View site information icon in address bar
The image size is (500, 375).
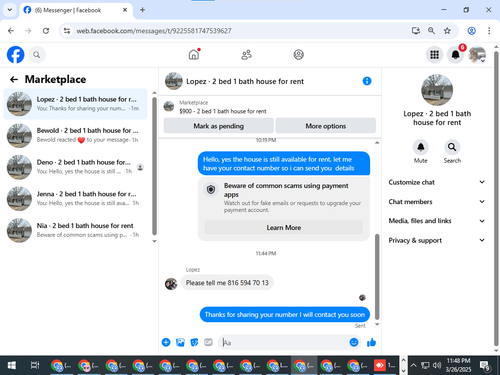[67, 31]
